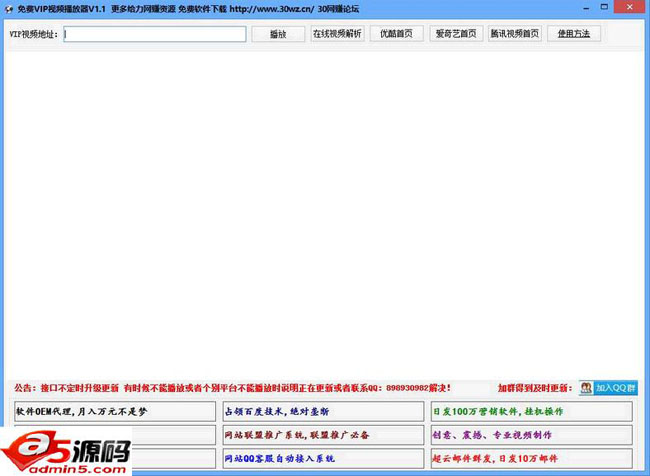Minimize the VIP player window
The image size is (650, 476).
coord(586,7)
